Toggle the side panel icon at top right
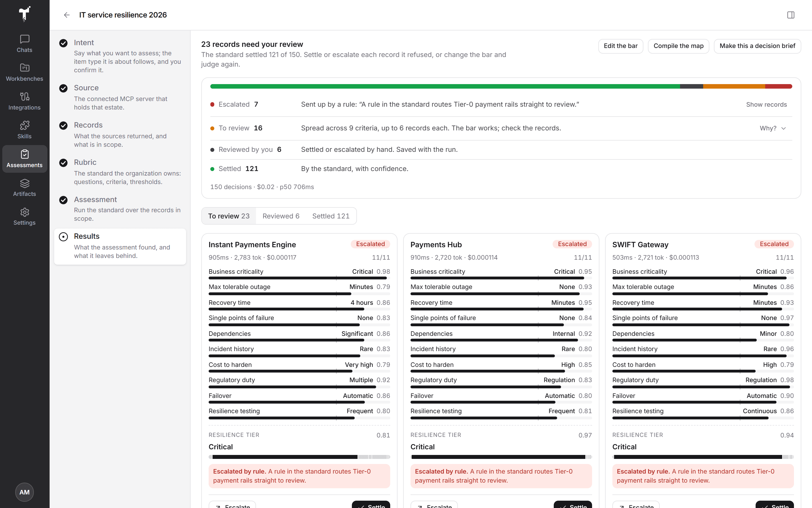Image resolution: width=812 pixels, height=508 pixels. 791,15
